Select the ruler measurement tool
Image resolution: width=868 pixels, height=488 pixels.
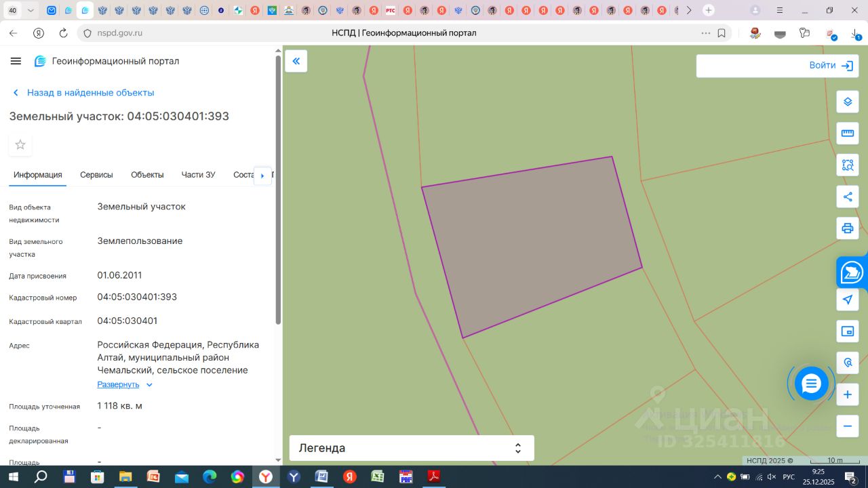click(848, 133)
